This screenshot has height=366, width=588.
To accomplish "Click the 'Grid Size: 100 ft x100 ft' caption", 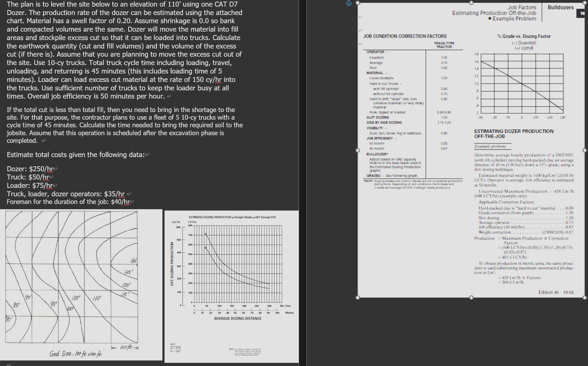I will (x=75, y=354).
